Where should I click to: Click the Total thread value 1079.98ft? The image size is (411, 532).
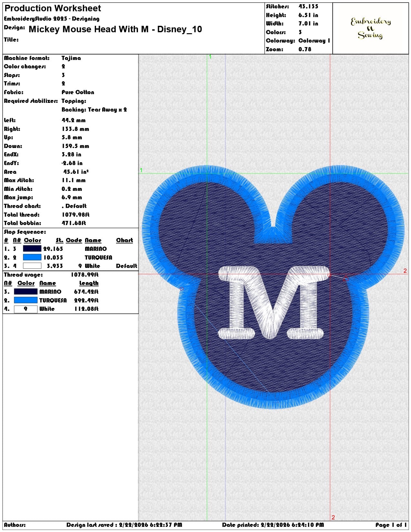(75, 215)
